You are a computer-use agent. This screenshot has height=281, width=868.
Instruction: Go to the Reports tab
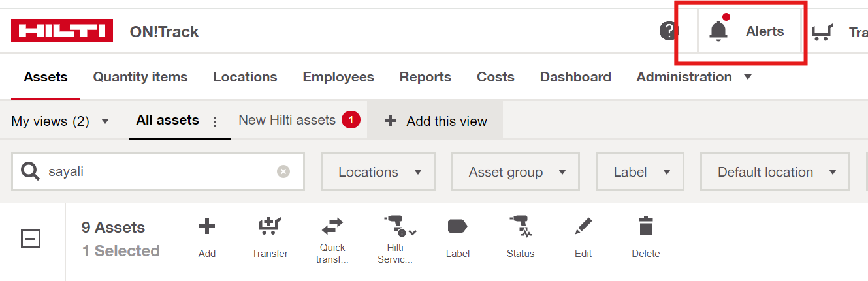(425, 77)
